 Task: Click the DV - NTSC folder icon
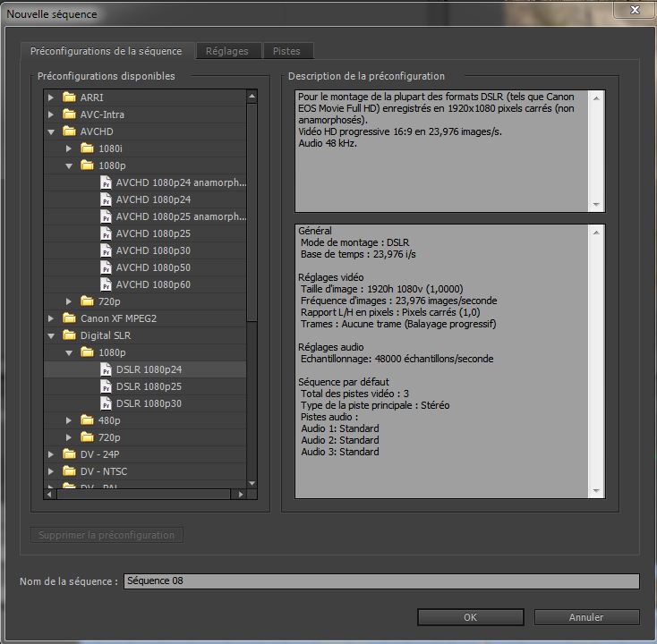(69, 471)
